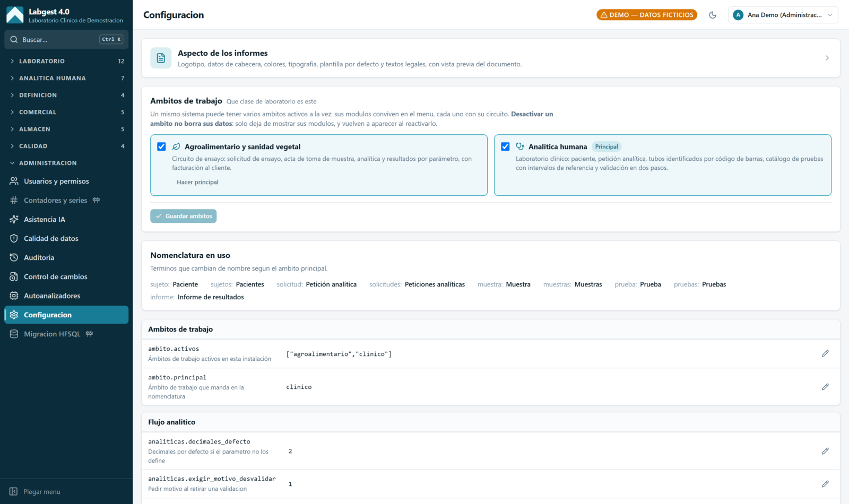The width and height of the screenshot is (849, 504).
Task: Open the Auditoria page
Action: coord(66,258)
